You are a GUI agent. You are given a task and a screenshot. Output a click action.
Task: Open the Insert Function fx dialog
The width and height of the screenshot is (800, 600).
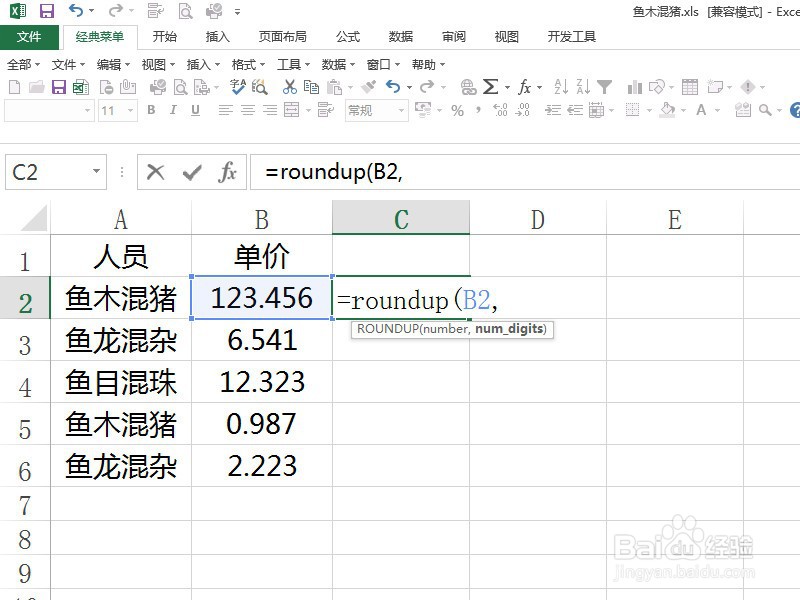pos(227,172)
